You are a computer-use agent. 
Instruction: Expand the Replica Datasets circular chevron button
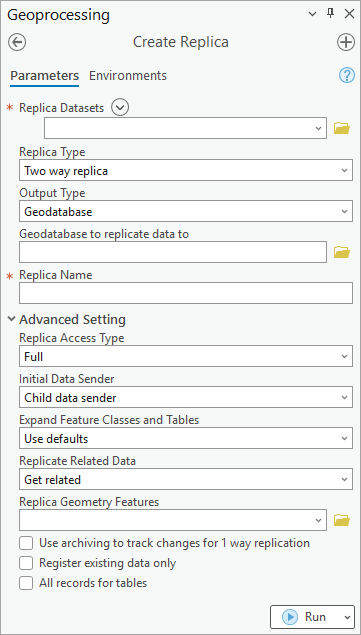[120, 108]
